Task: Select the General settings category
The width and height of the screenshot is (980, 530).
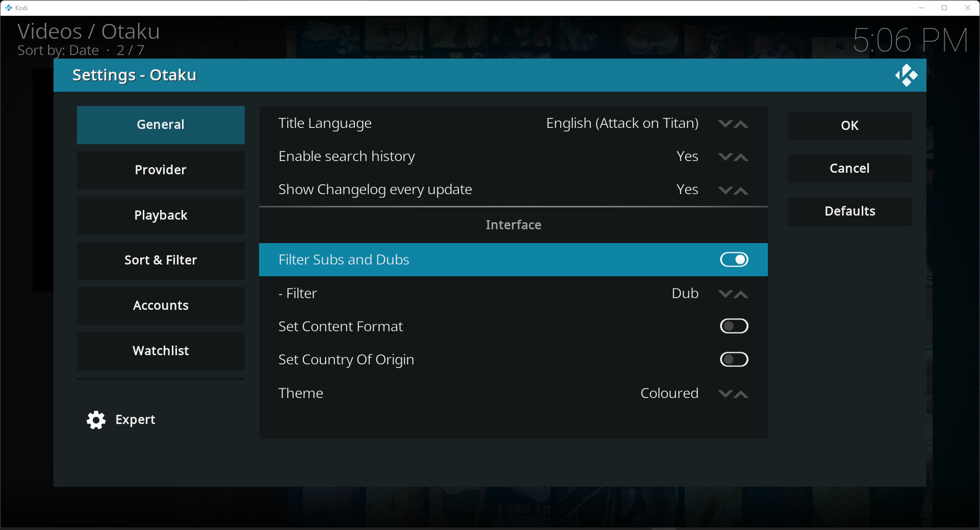Action: (160, 124)
